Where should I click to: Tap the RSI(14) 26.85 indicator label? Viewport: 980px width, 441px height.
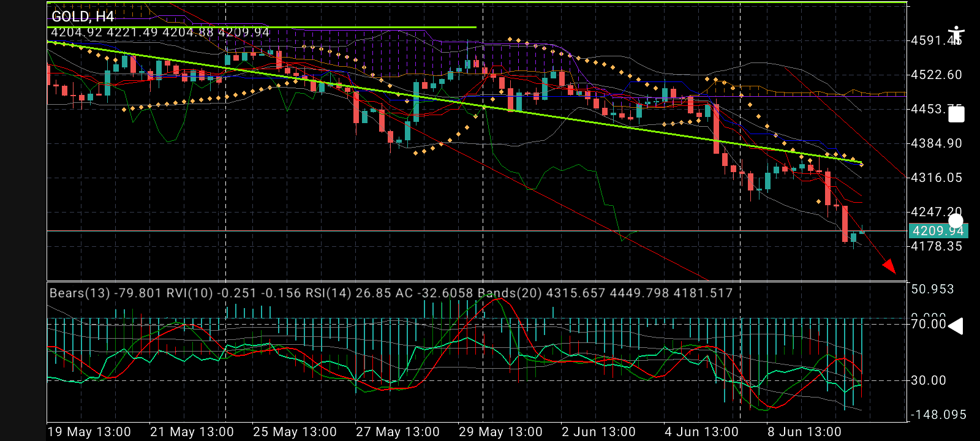[x=347, y=293]
